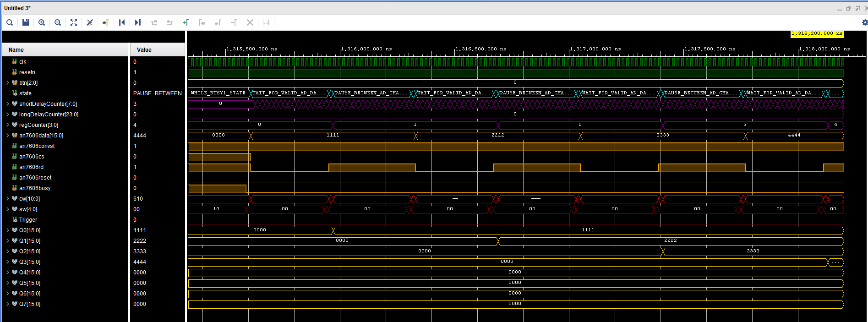
Task: Switch to the Untitled 3* tab
Action: pos(17,8)
